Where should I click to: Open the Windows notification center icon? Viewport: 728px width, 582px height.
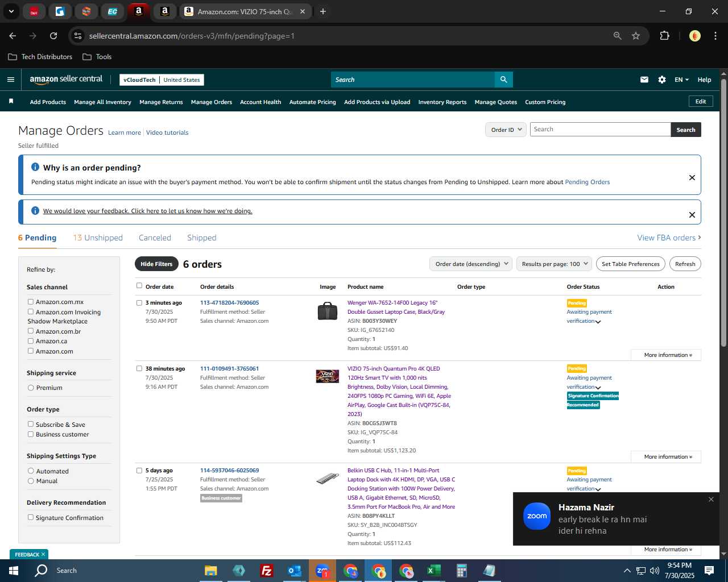[709, 571]
